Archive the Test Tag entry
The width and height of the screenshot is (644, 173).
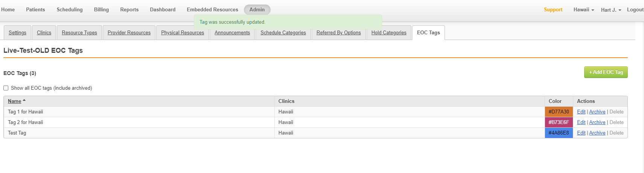pyautogui.click(x=597, y=133)
